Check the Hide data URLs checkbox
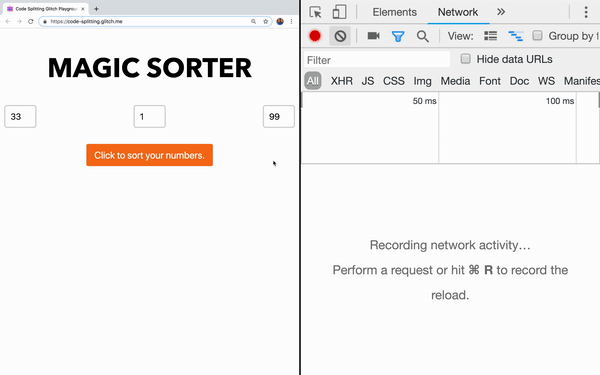This screenshot has width=600, height=375. point(465,59)
